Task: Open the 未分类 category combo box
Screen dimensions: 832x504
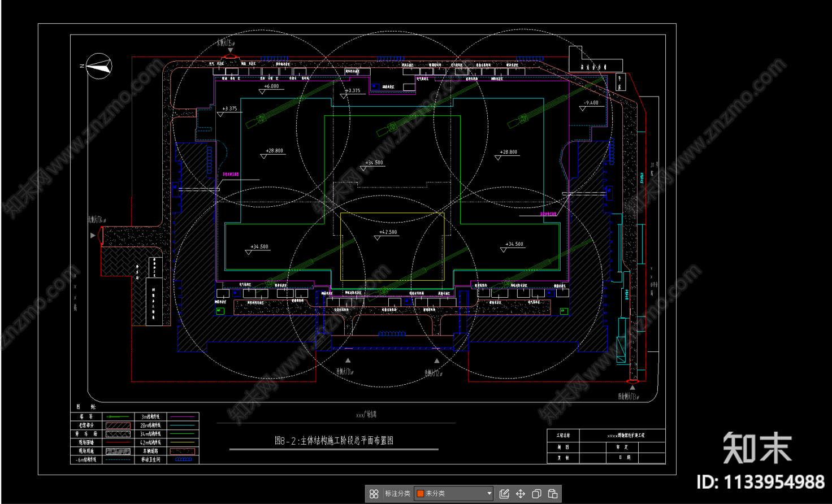Action: tap(453, 494)
